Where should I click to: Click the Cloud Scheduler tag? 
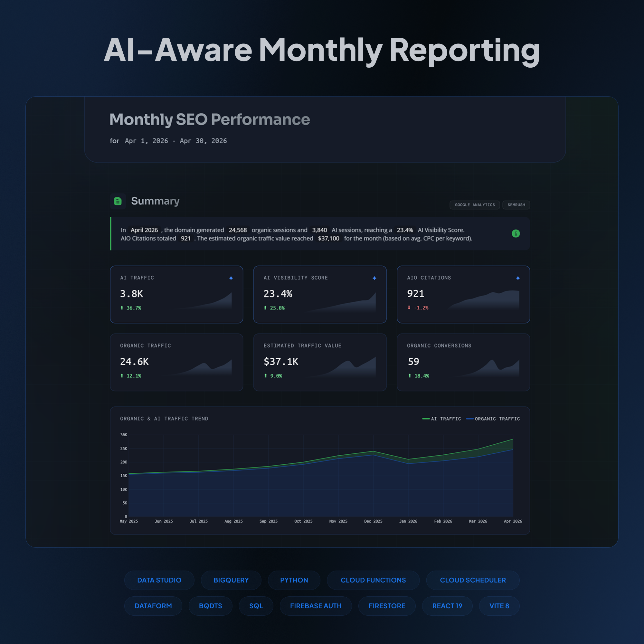(x=473, y=580)
